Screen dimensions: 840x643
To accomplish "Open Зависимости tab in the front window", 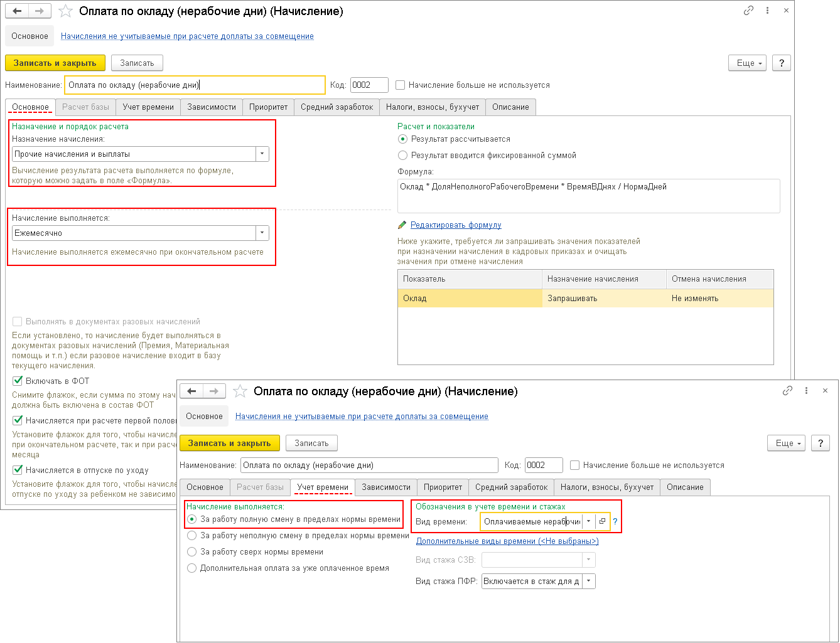I will coord(386,487).
